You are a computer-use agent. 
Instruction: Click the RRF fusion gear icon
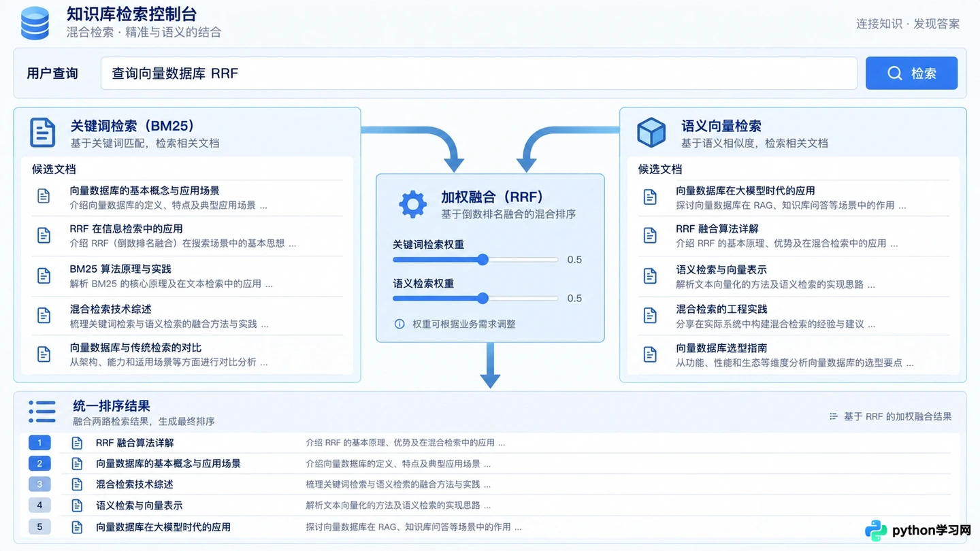[412, 204]
